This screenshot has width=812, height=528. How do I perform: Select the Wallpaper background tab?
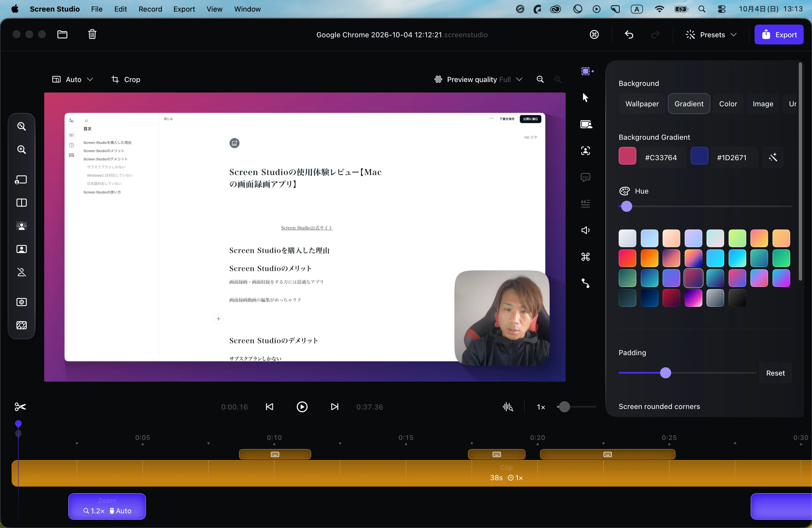[x=642, y=104]
